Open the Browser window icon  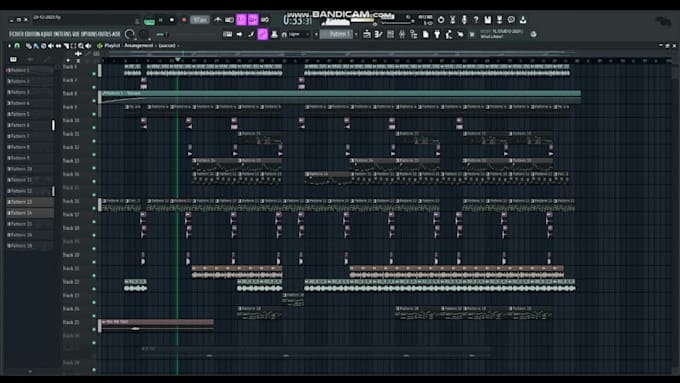pos(414,34)
